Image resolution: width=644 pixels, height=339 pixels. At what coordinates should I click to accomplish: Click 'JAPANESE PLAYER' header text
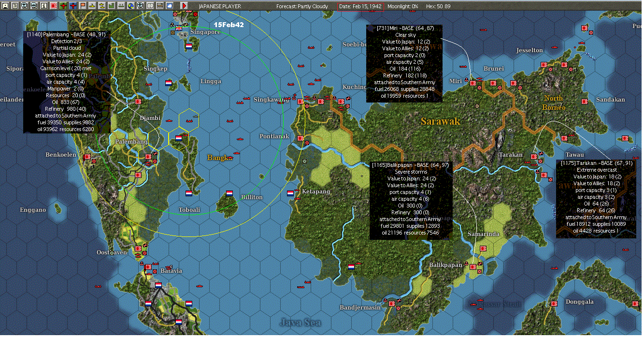(x=220, y=6)
